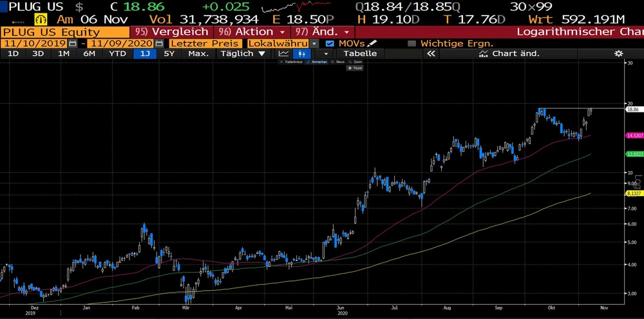
Task: Click the 30x99 quote size value
Action: [531, 6]
